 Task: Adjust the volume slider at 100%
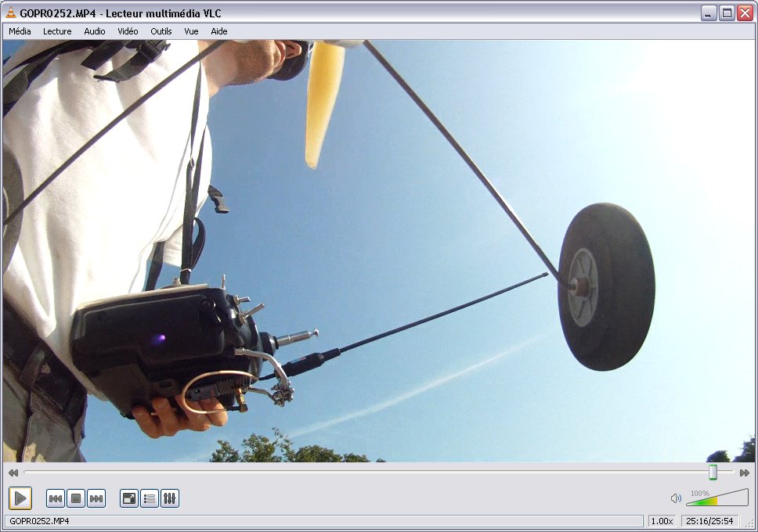[717, 498]
